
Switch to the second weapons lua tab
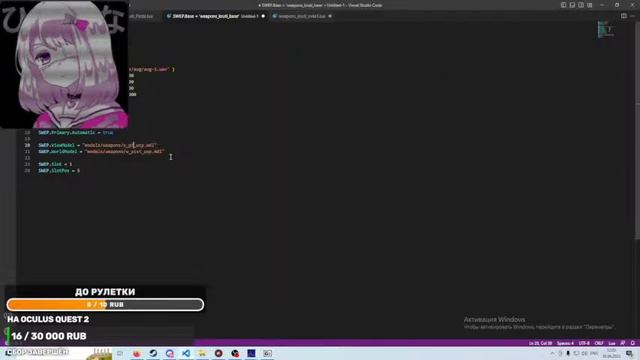[301, 16]
